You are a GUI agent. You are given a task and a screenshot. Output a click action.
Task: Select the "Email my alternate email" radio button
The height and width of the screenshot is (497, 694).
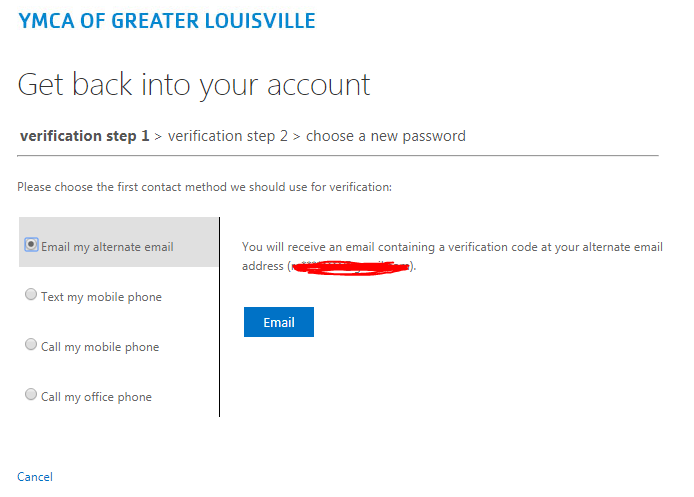pyautogui.click(x=32, y=244)
